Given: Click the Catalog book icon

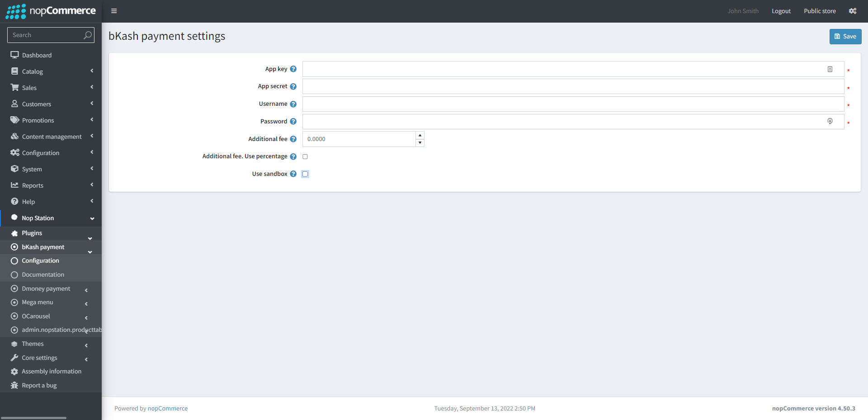Looking at the screenshot, I should tap(14, 71).
